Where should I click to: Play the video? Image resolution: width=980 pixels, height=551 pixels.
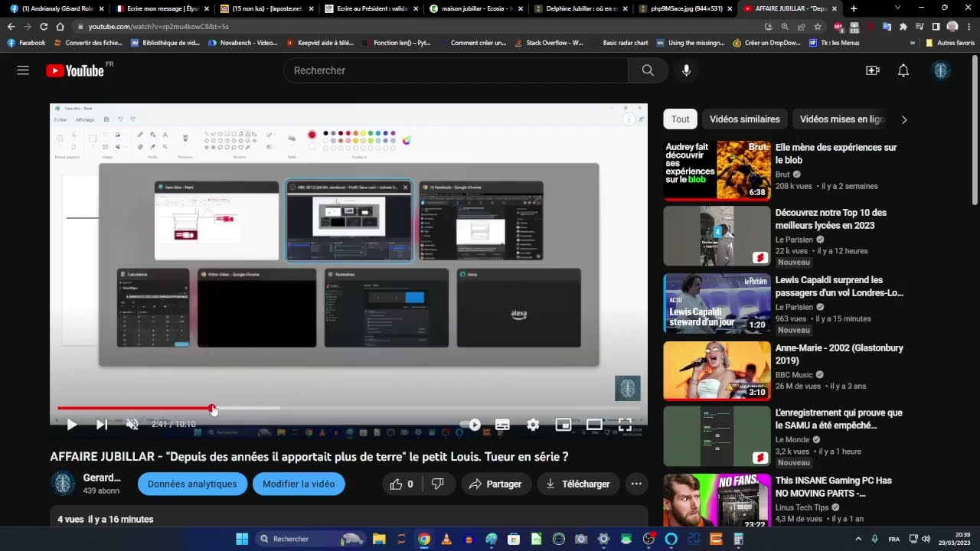click(x=71, y=424)
